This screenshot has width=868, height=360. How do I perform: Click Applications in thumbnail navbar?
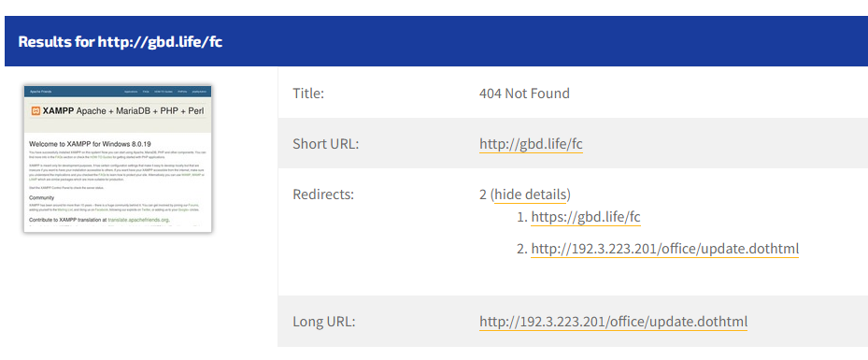pos(131,91)
